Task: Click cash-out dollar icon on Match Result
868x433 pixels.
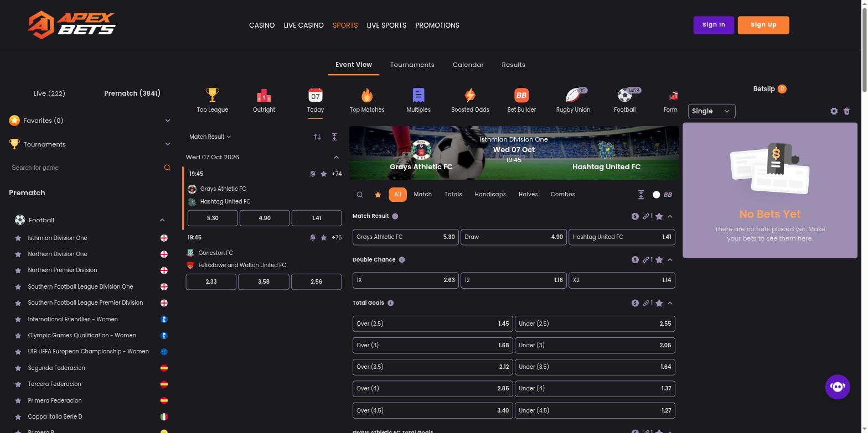Action: click(635, 216)
